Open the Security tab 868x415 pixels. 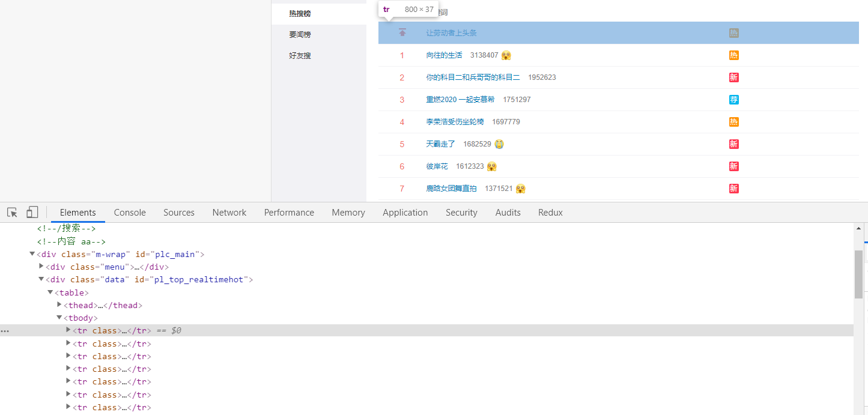tap(461, 213)
